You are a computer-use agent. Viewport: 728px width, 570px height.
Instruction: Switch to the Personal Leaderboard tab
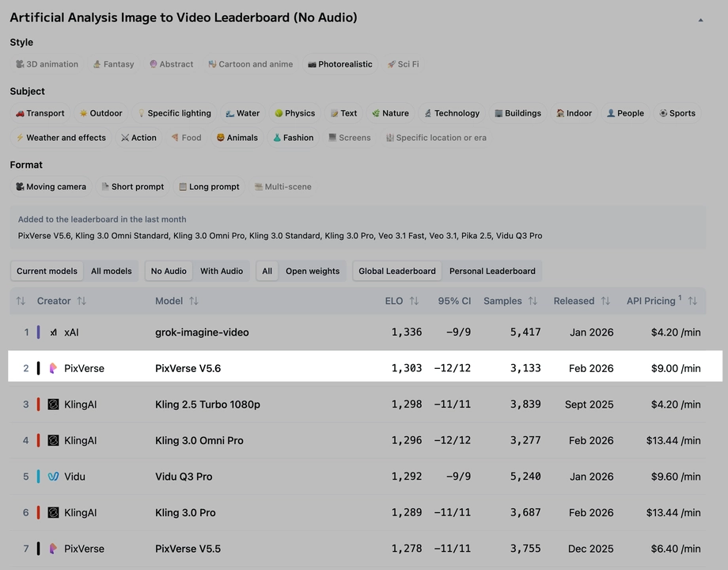(492, 271)
